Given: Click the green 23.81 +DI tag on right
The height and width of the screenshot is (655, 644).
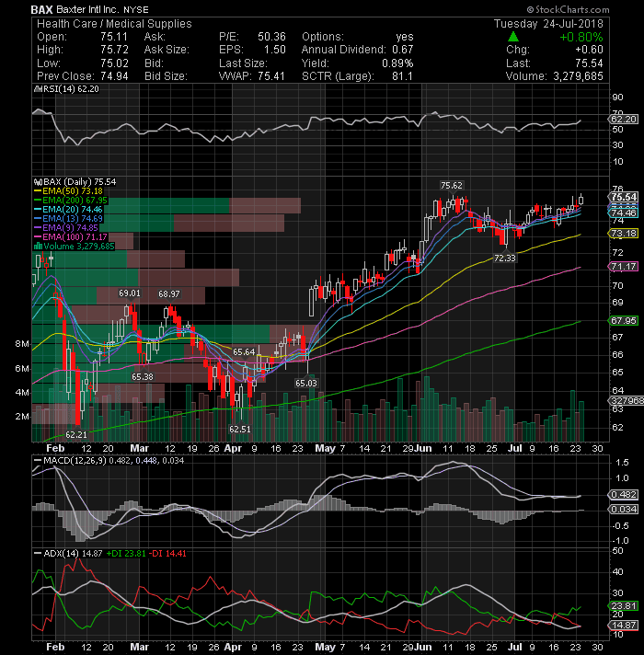Looking at the screenshot, I should 624,606.
